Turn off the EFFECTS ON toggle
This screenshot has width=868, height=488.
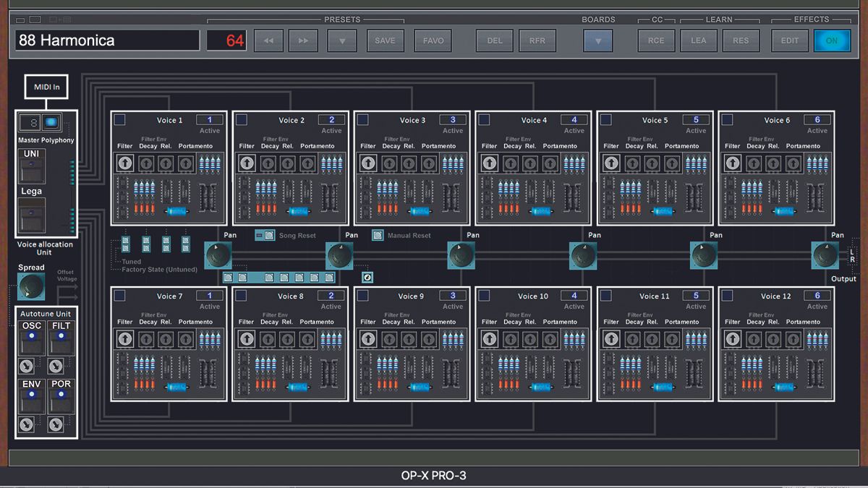(x=833, y=40)
